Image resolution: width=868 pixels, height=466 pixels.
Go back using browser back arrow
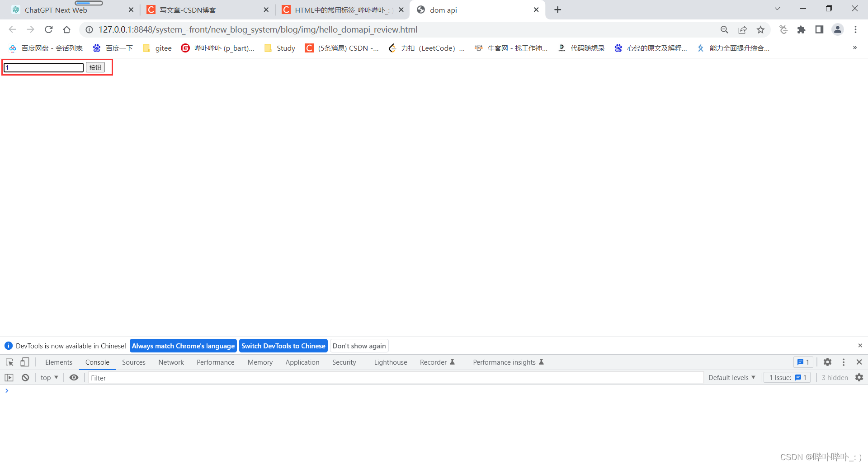tap(12, 29)
